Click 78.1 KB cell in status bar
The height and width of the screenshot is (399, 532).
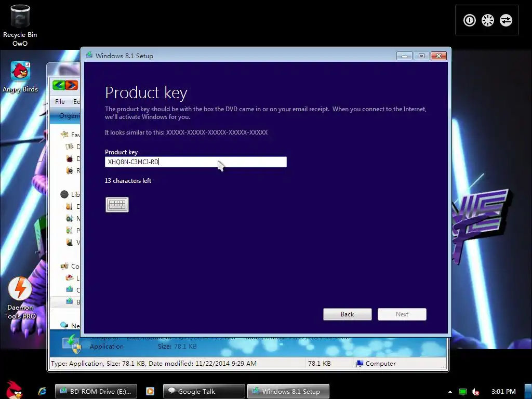point(320,363)
